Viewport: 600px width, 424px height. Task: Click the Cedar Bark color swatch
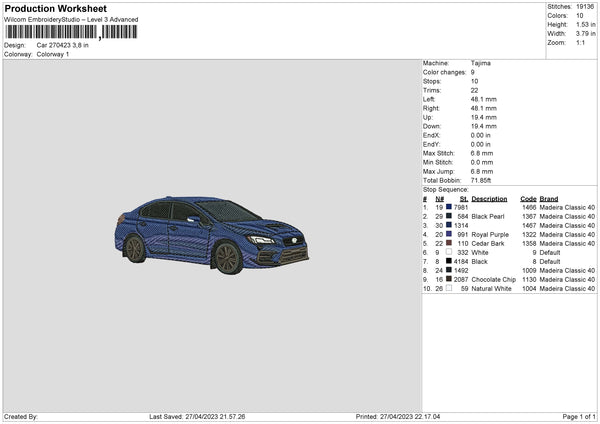click(x=449, y=243)
